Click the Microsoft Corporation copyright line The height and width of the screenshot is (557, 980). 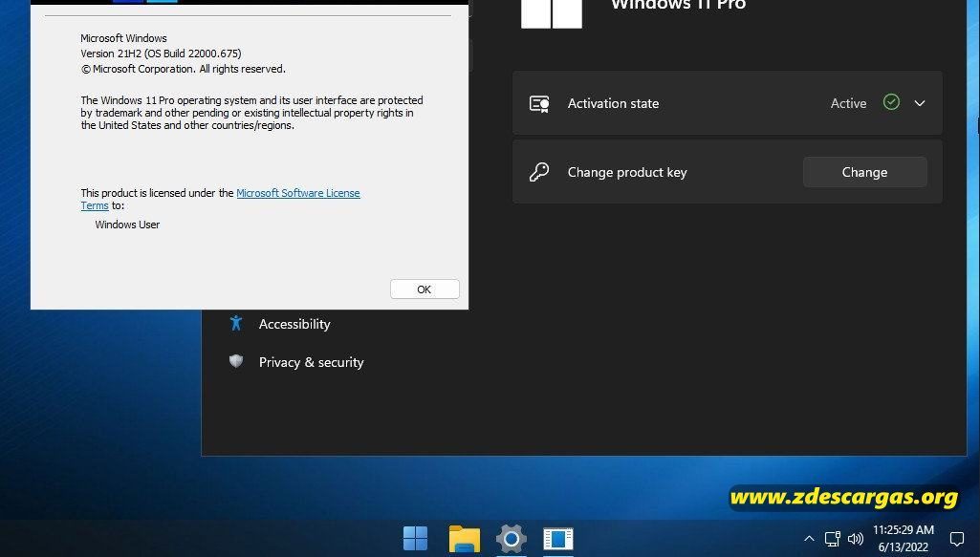click(184, 70)
